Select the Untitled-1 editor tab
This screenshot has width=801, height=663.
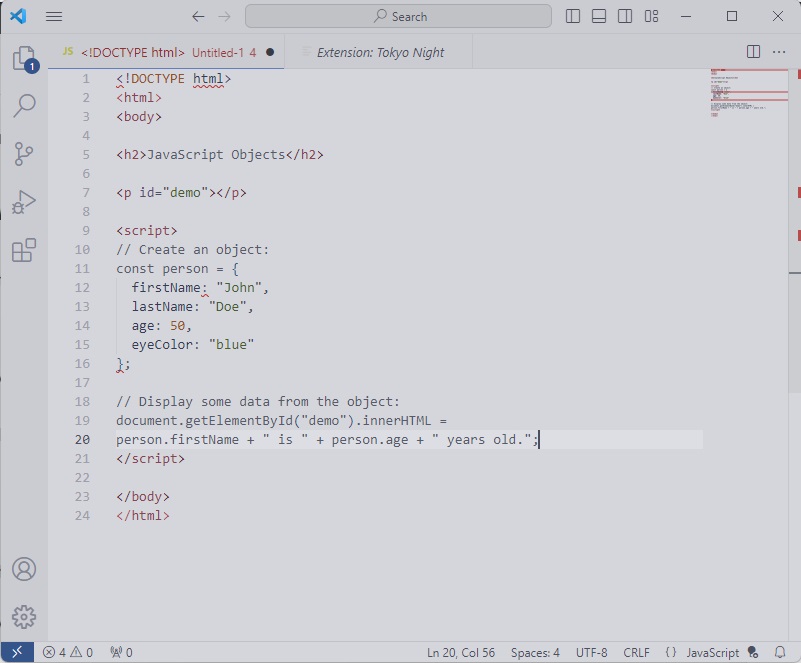165,52
